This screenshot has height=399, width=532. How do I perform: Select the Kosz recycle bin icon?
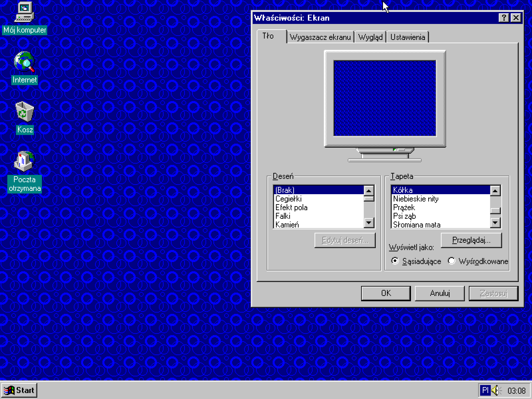pos(24,111)
